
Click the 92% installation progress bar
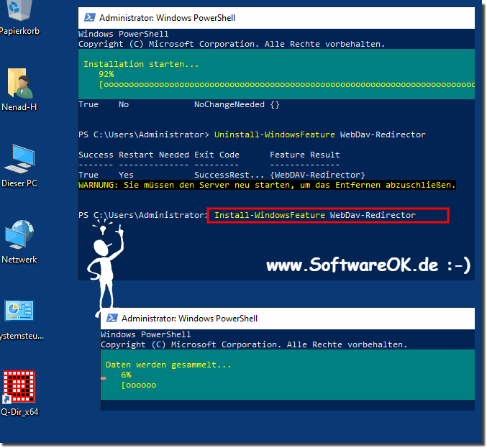coord(287,84)
